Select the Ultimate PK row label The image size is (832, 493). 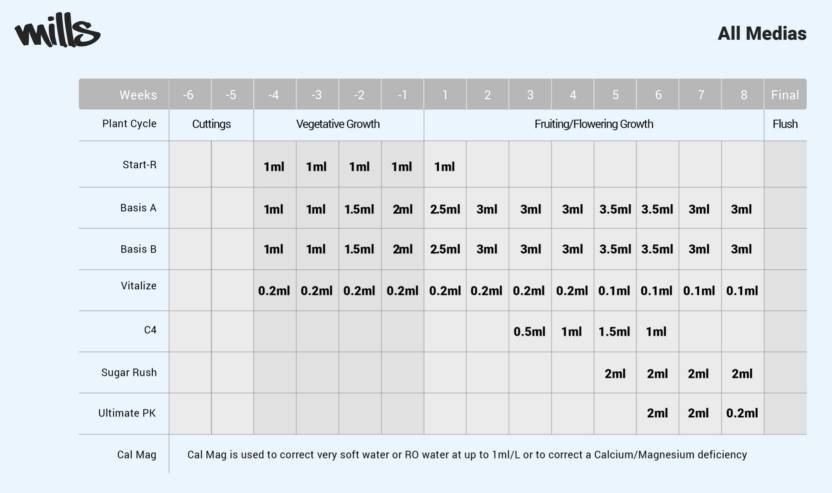(127, 413)
